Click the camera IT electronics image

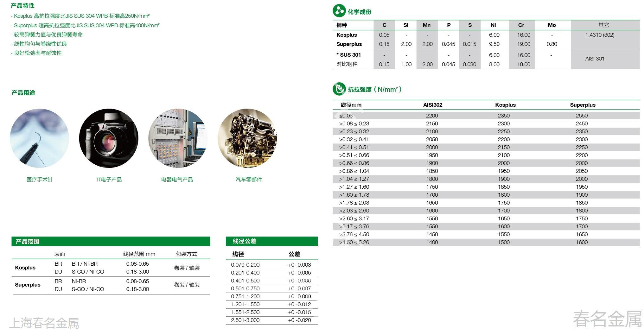tap(109, 138)
